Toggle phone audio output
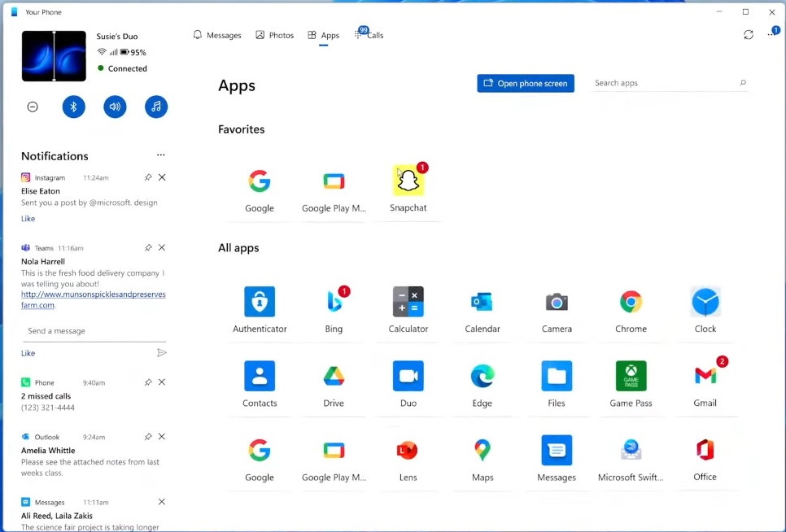 (115, 106)
